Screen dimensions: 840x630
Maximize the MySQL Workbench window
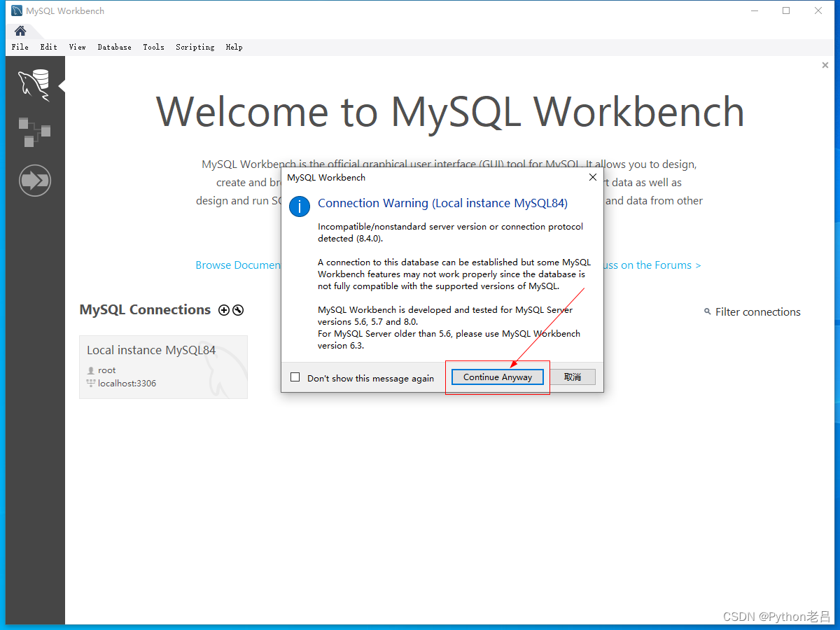coord(786,10)
